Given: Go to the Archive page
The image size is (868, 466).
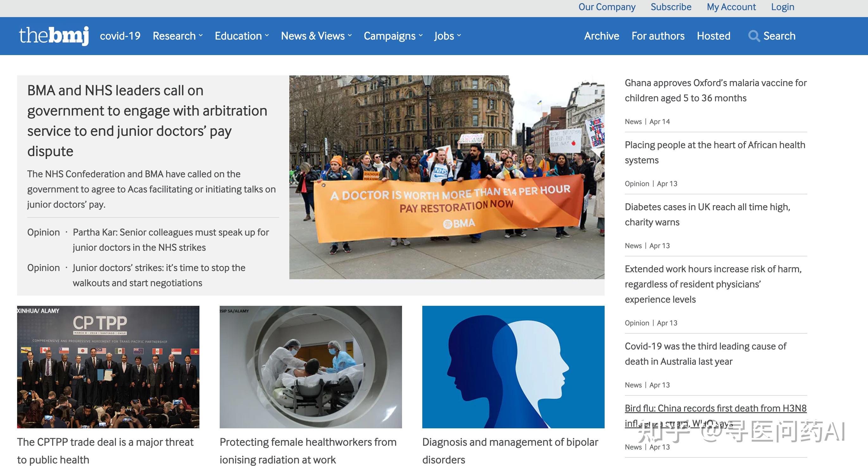Looking at the screenshot, I should 601,36.
